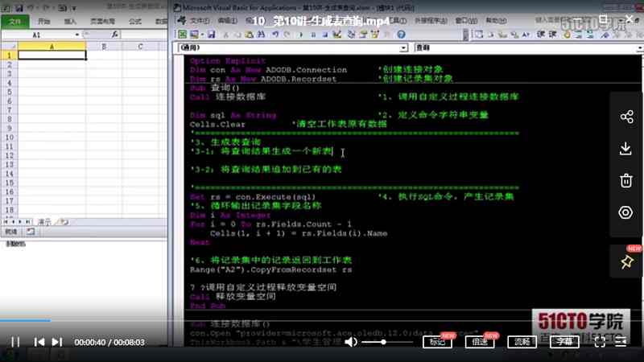Click the share icon in side panel
644x362 pixels.
pyautogui.click(x=625, y=117)
